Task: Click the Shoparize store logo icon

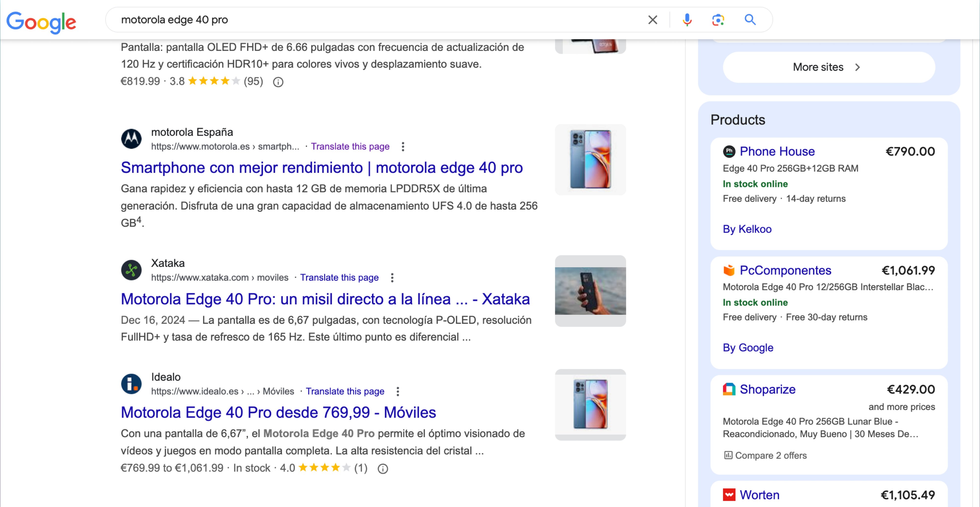Action: [729, 389]
